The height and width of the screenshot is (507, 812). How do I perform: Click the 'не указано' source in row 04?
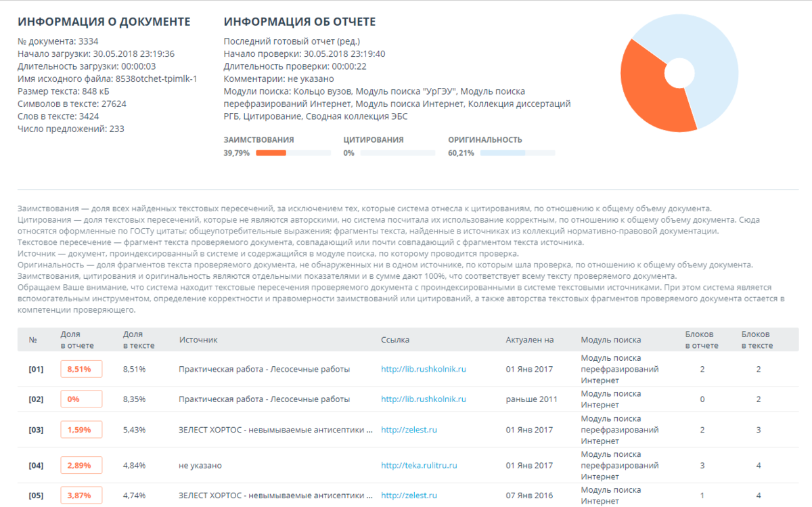point(200,465)
